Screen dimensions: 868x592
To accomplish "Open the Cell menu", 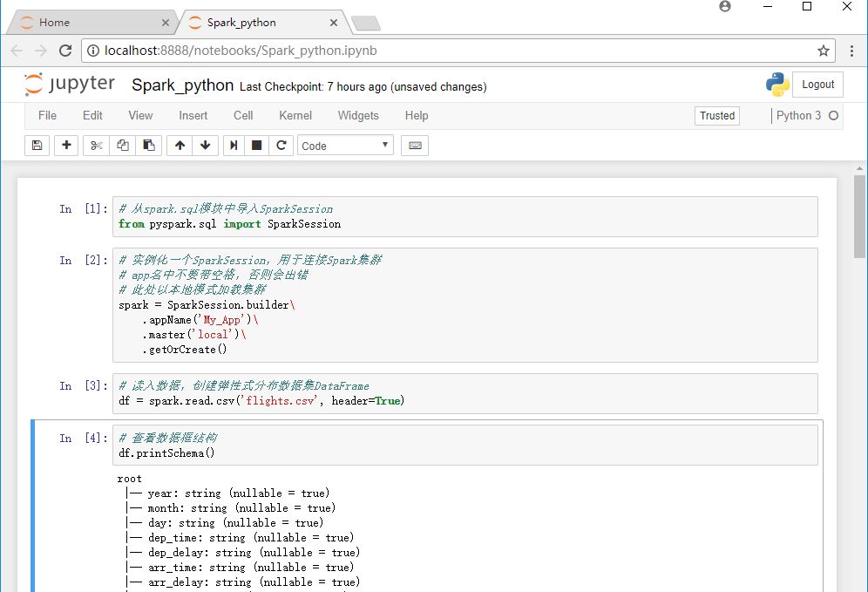I will coord(243,115).
